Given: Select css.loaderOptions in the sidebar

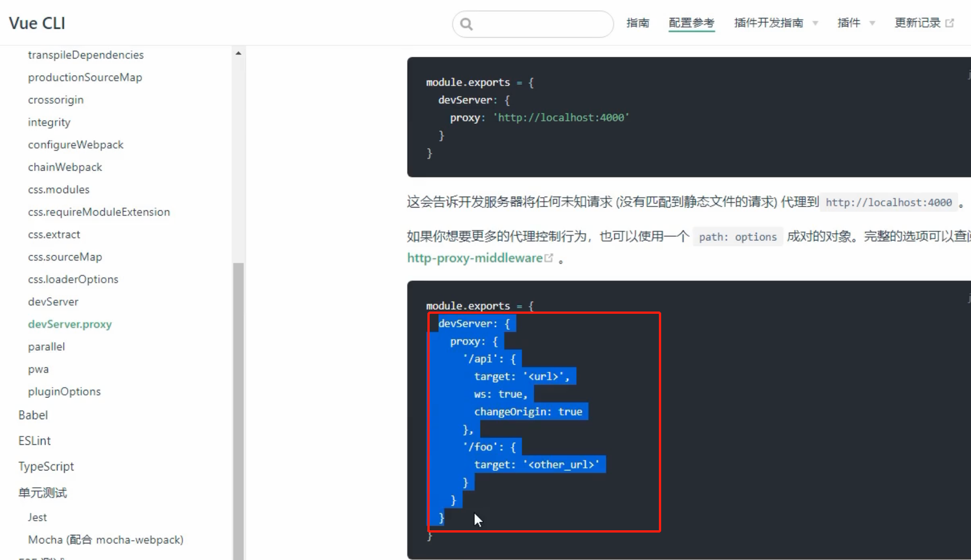Looking at the screenshot, I should (x=73, y=280).
